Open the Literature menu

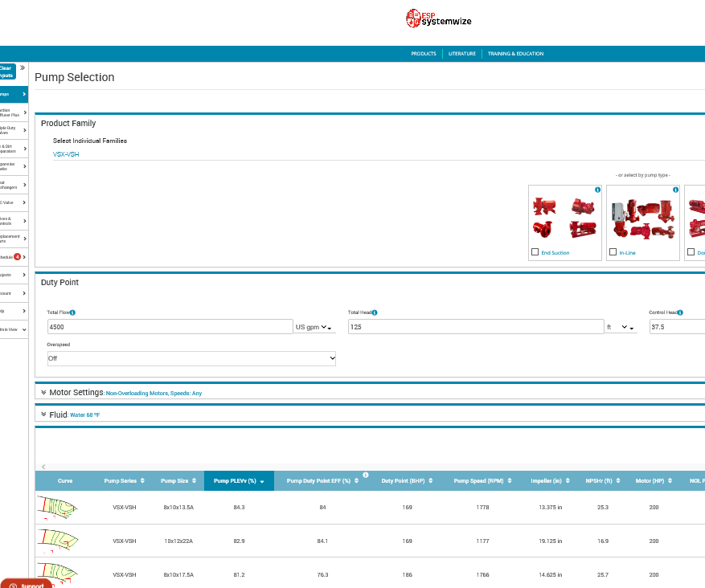point(461,54)
